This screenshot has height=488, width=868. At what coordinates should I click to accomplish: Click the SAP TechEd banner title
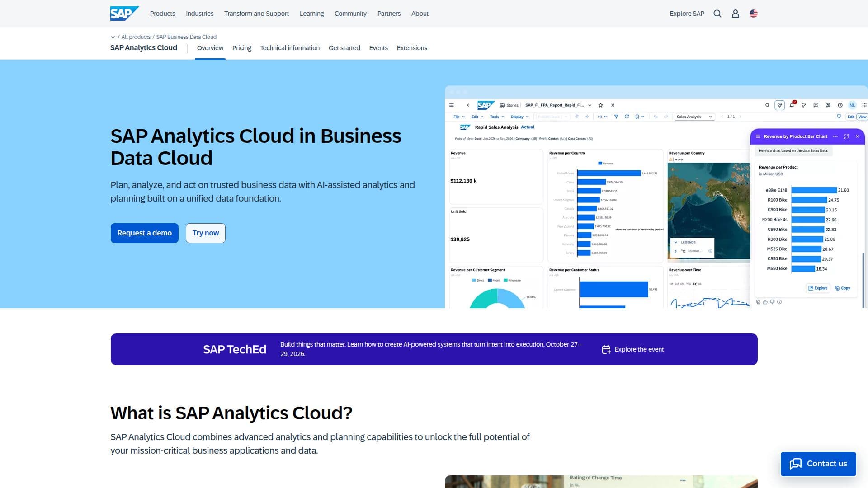point(234,349)
